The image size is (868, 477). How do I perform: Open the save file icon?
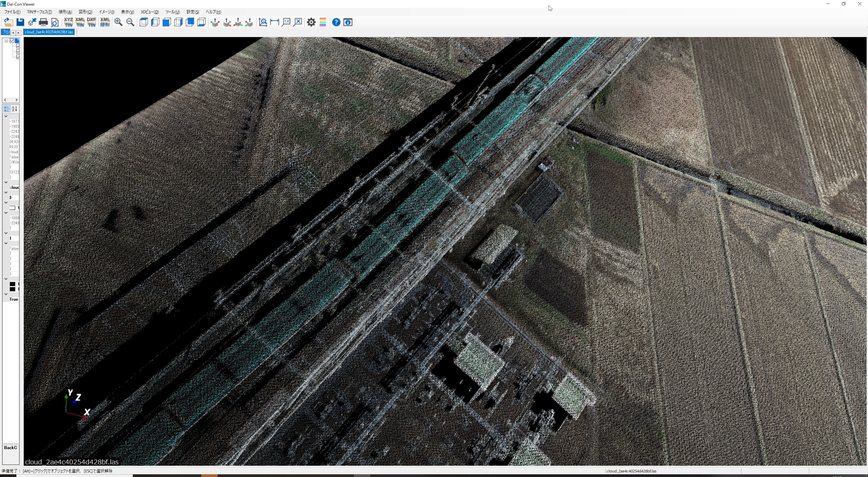coord(20,22)
